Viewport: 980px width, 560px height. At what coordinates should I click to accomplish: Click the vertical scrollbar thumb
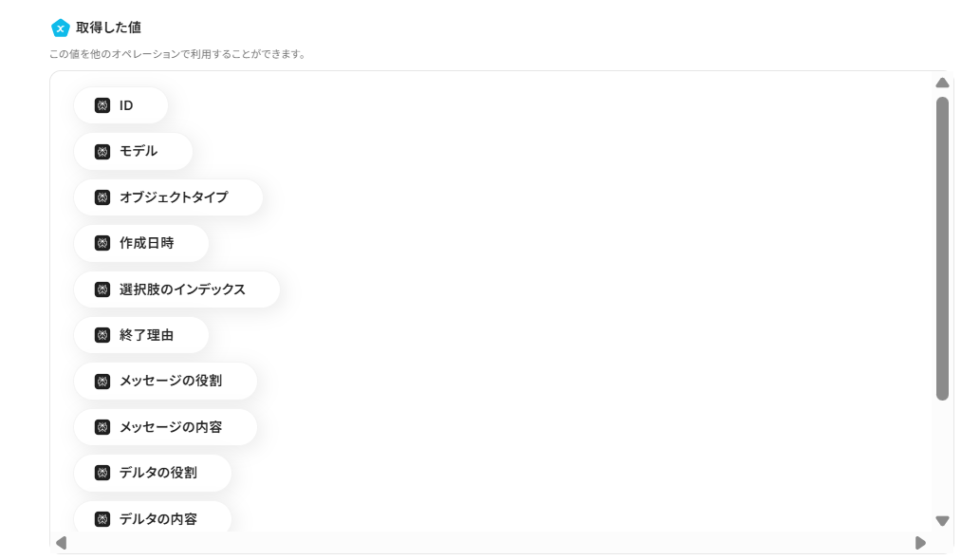tap(942, 247)
